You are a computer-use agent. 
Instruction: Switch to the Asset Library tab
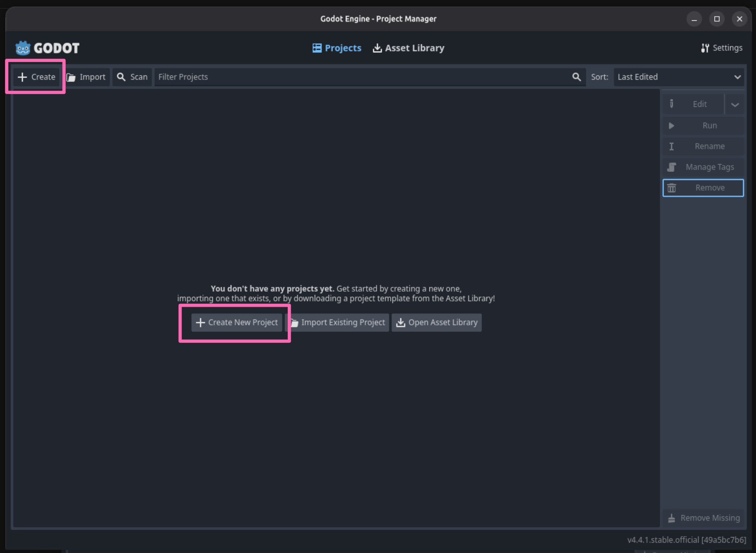click(x=408, y=48)
